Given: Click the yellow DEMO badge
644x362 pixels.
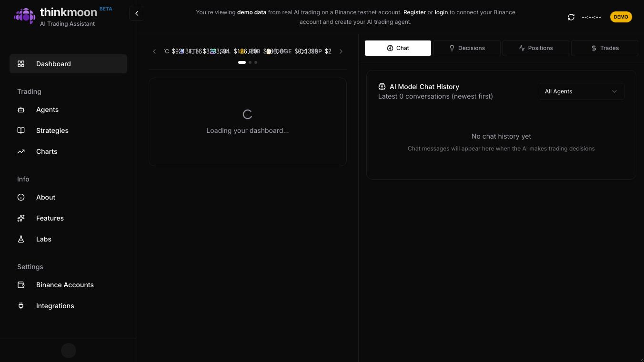Looking at the screenshot, I should pos(621,17).
